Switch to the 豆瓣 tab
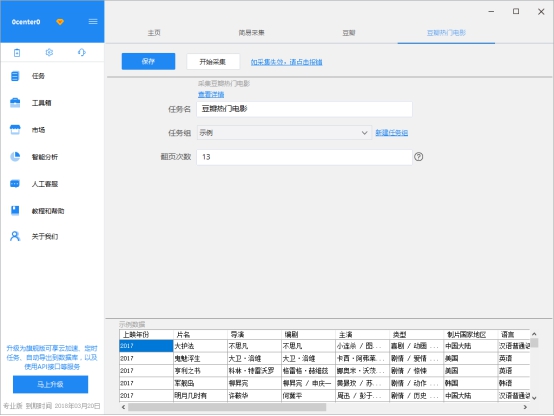This screenshot has width=554, height=416. point(349,33)
